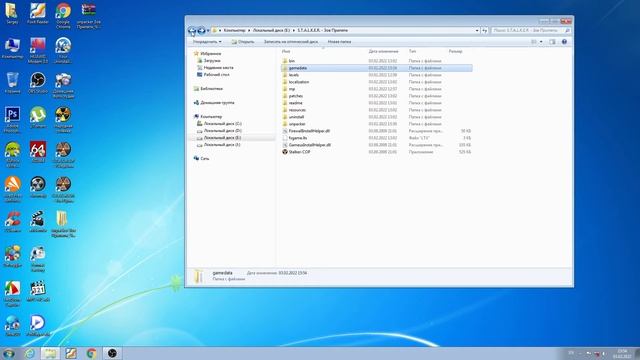Open recent locations dropdown beside forward arrow
Image resolution: width=640 pixels, height=360 pixels.
click(208, 31)
